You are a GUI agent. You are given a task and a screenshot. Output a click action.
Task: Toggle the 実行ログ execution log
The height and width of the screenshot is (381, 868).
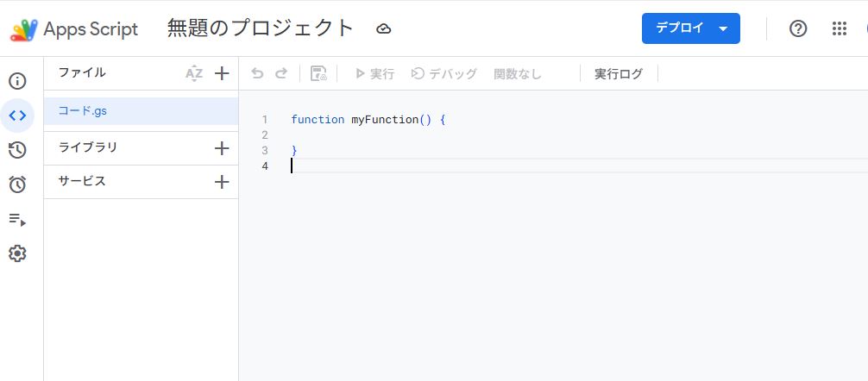pos(619,74)
